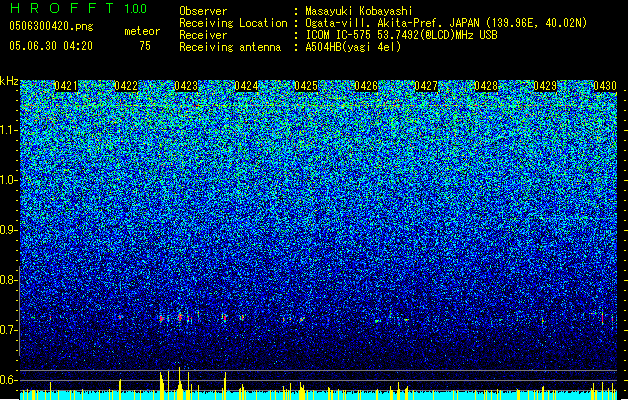The image size is (629, 400).
Task: Click the 0423 time marker
Action: (x=186, y=86)
